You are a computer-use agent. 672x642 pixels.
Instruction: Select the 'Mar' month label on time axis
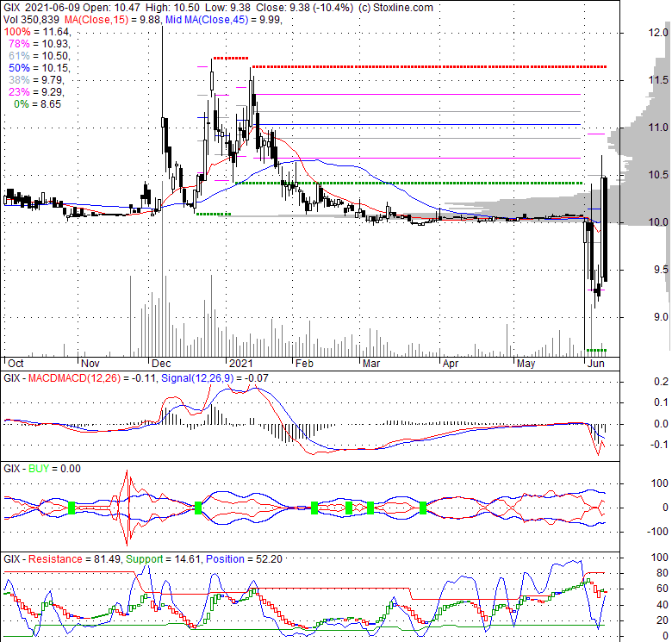pyautogui.click(x=371, y=364)
